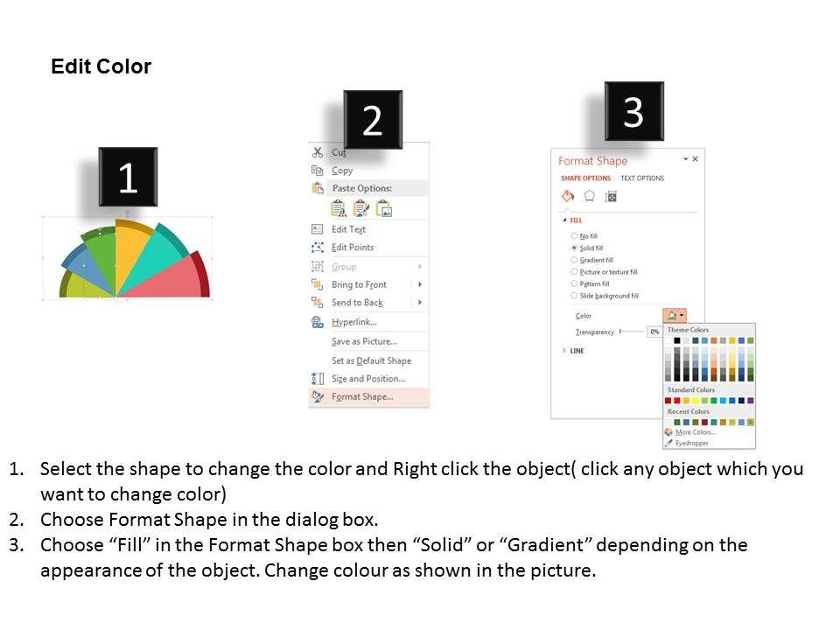840x630 pixels.
Task: Pick the Eyedropper tool icon
Action: click(668, 443)
